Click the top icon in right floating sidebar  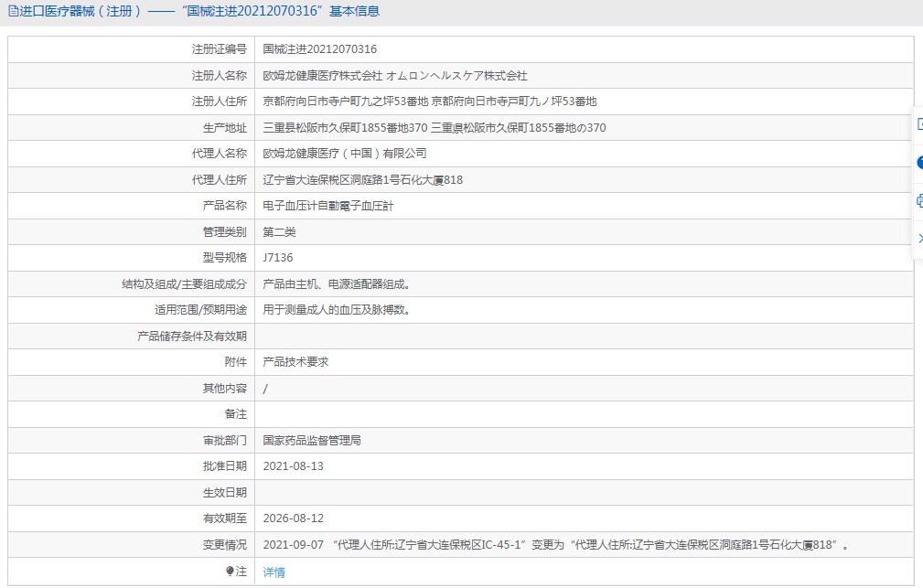point(918,123)
